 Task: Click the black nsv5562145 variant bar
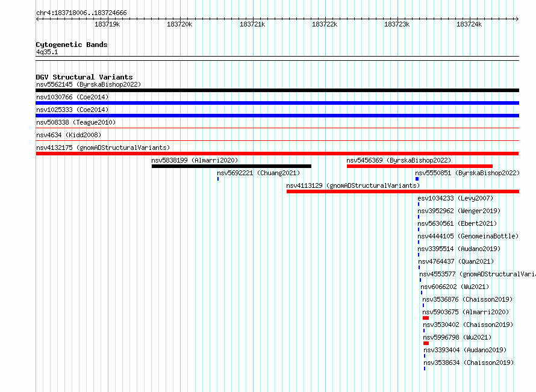(277, 90)
